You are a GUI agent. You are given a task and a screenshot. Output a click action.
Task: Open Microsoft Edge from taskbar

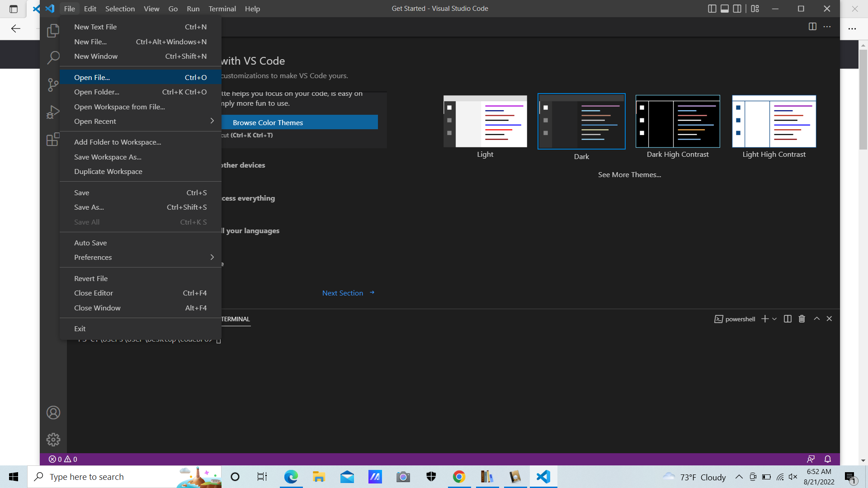click(291, 477)
